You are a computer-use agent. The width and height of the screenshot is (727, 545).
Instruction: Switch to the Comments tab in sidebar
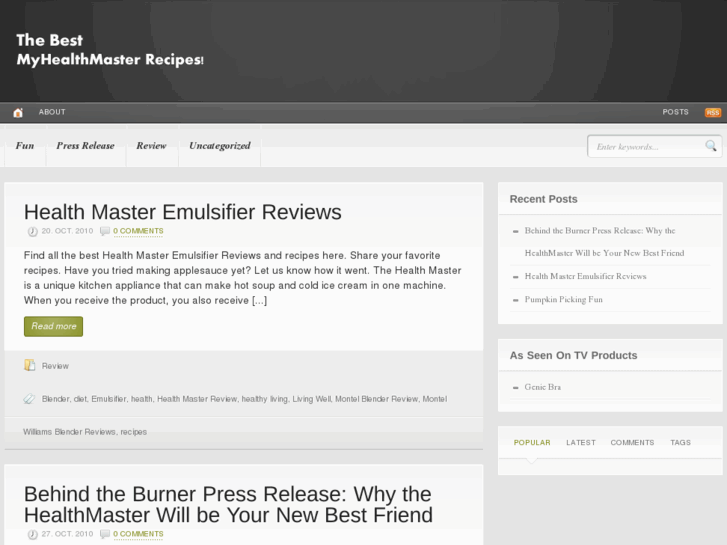point(632,442)
